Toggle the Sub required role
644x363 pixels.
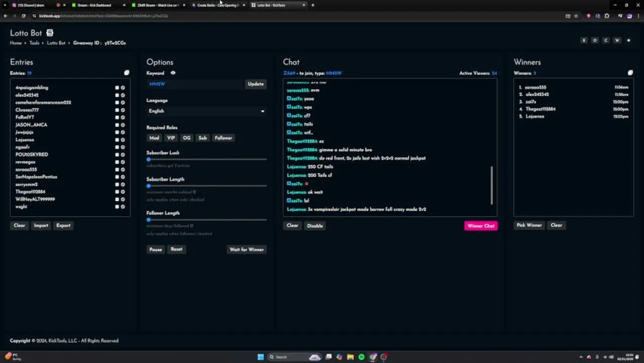pyautogui.click(x=202, y=138)
